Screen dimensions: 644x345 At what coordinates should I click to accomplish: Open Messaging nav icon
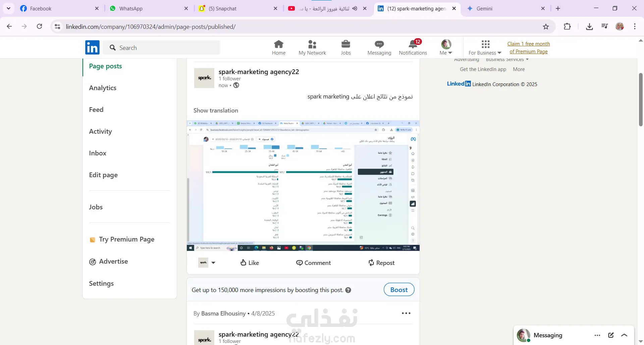(379, 48)
